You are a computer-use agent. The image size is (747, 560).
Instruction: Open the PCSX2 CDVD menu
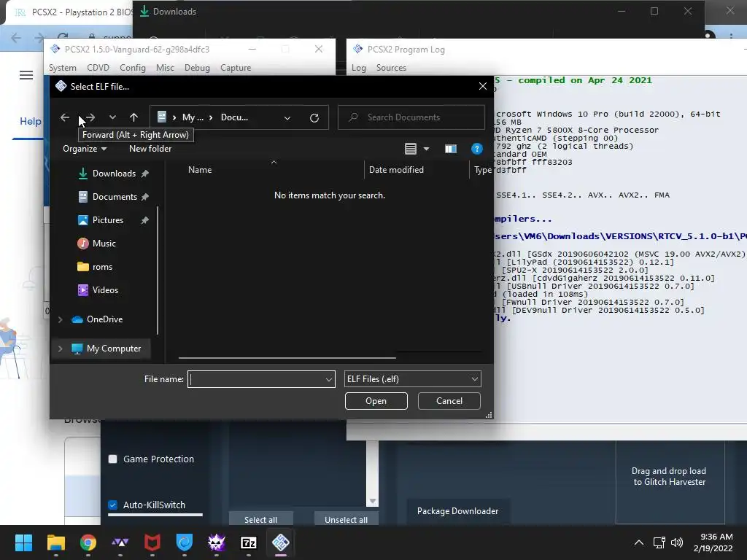[x=98, y=68]
